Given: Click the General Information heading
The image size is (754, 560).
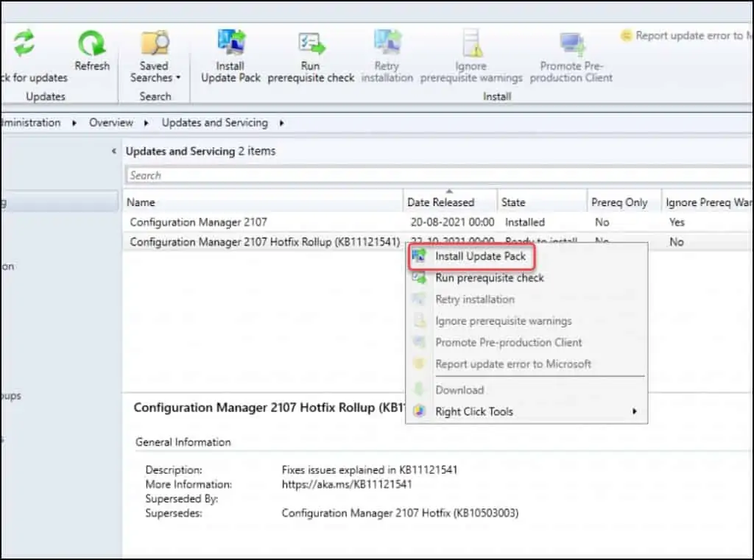Looking at the screenshot, I should [183, 442].
